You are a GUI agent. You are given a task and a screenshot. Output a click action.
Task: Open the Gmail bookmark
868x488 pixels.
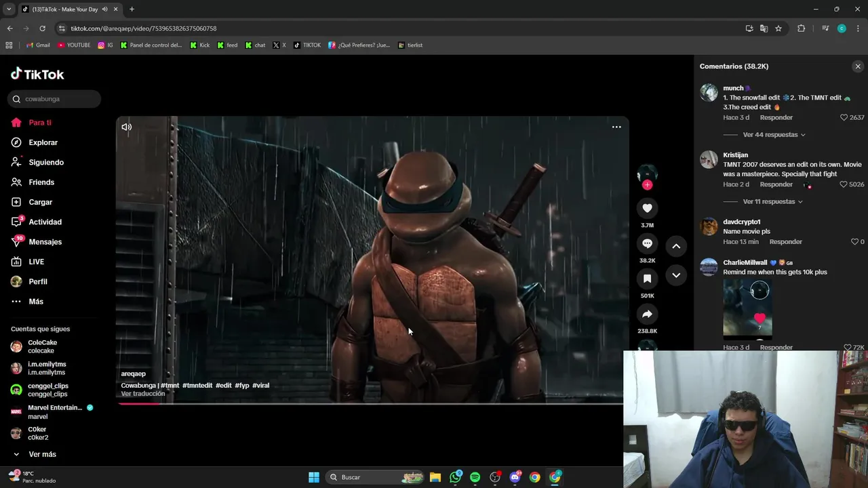(x=38, y=45)
